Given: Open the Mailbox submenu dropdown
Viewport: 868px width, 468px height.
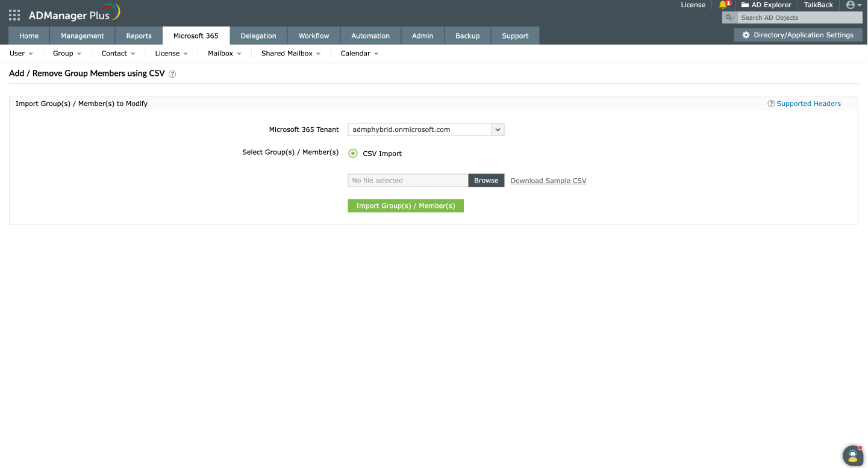Looking at the screenshot, I should (225, 54).
